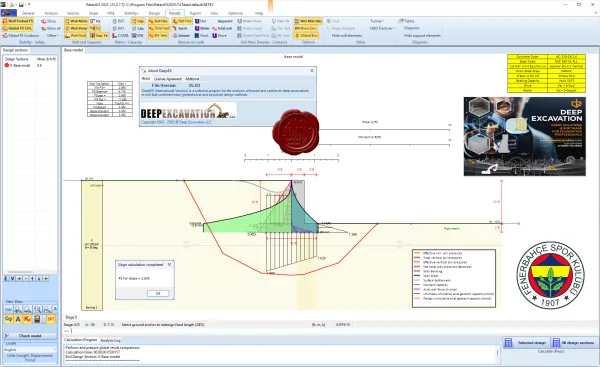Click the Hide support elements option
600x367 pixels.
[422, 36]
